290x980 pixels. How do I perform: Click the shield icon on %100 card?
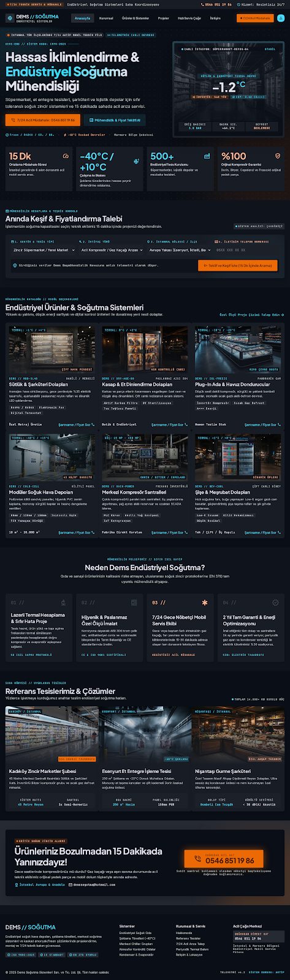tap(278, 156)
